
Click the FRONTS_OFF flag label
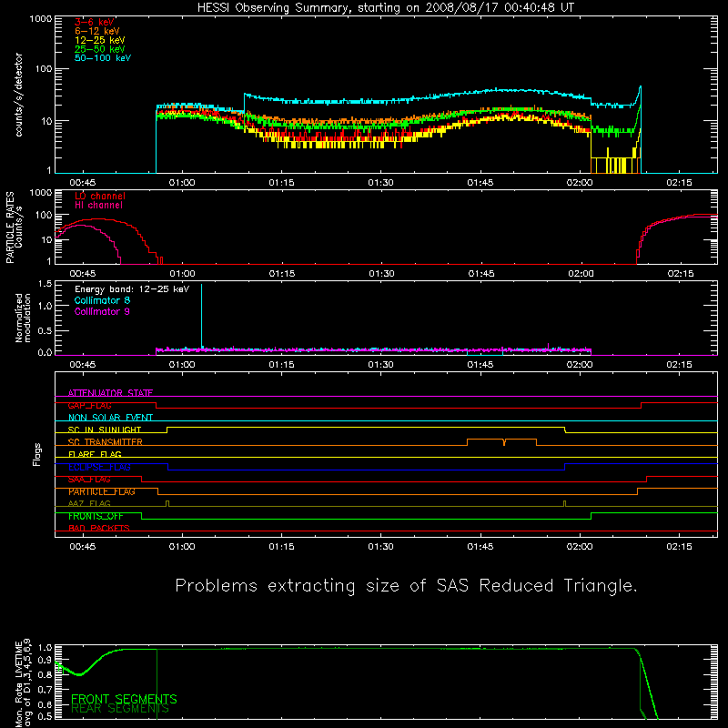pos(96,516)
